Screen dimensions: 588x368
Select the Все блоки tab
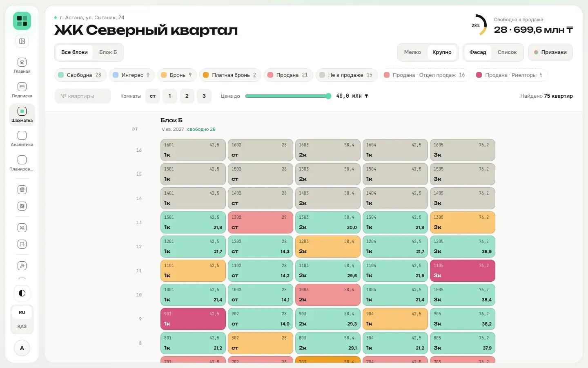[x=74, y=52]
